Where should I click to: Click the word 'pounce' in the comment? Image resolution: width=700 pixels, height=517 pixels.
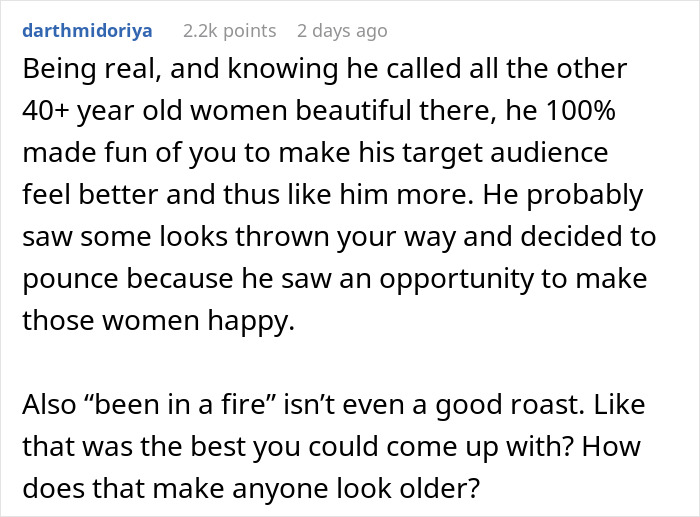[x=70, y=279]
